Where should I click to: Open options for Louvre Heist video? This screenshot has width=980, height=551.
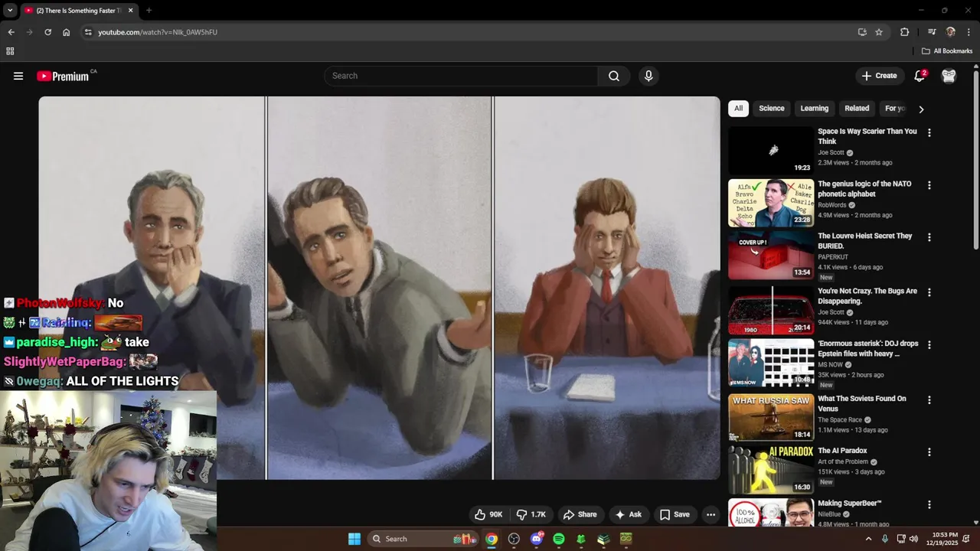pyautogui.click(x=929, y=238)
